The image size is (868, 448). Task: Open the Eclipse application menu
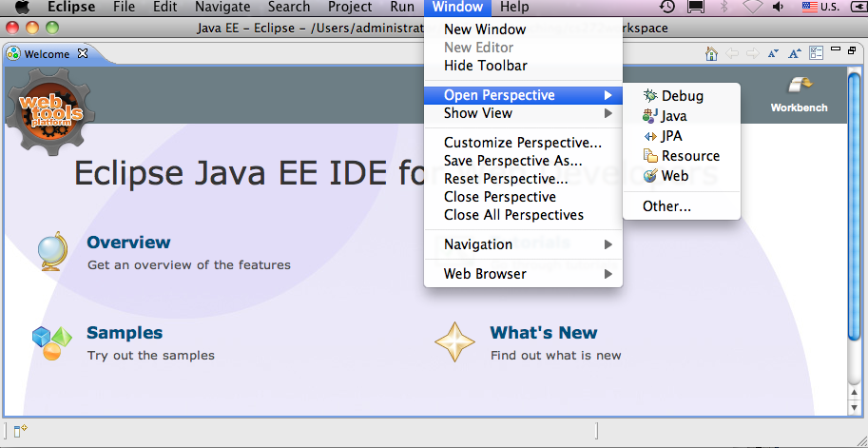coord(71,8)
